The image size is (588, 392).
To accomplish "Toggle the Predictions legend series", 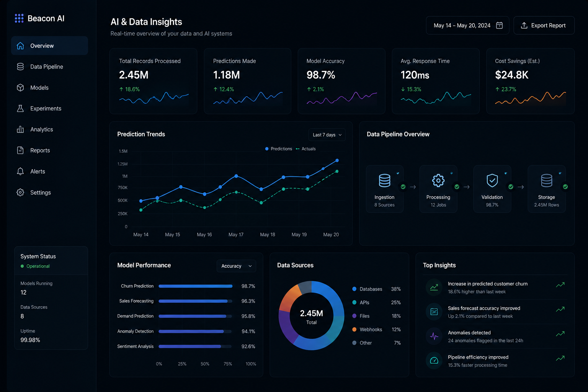I will tap(279, 149).
